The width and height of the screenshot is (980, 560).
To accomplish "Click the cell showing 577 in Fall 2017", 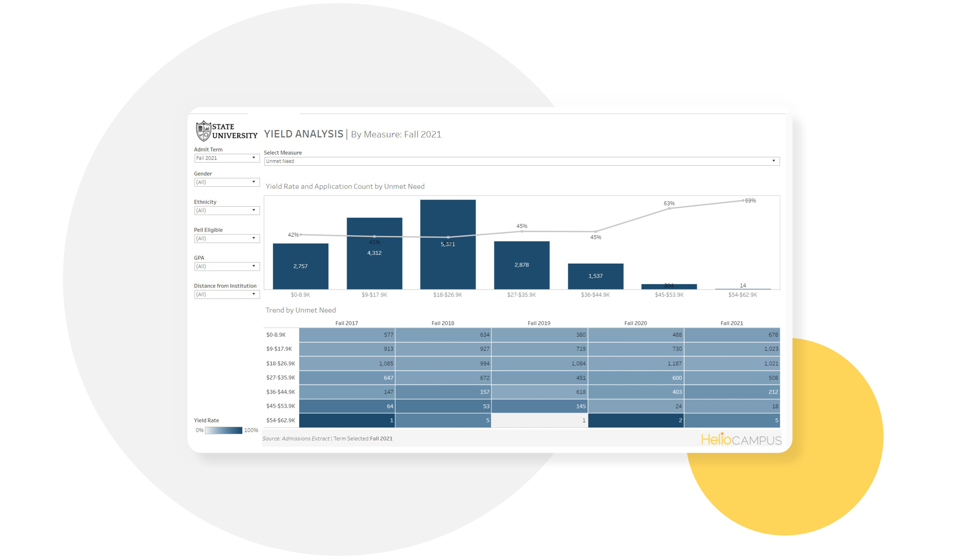I will [347, 335].
